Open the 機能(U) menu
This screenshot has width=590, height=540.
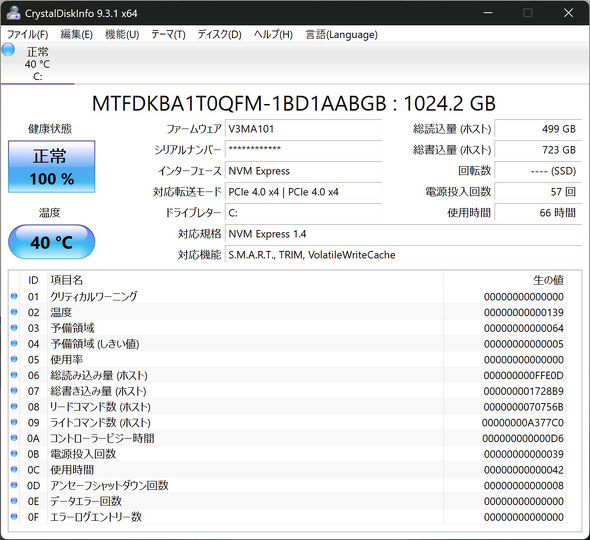(122, 35)
